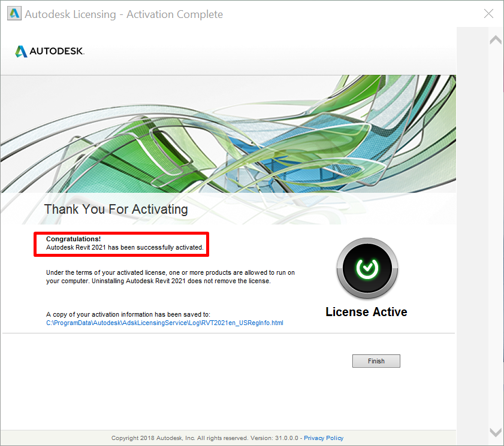This screenshot has height=446, width=504.
Task: Click the green and blue banner artwork
Action: [x=228, y=134]
